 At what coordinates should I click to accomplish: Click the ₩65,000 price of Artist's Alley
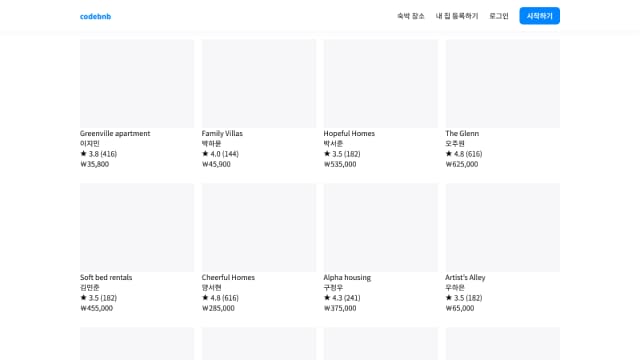460,308
